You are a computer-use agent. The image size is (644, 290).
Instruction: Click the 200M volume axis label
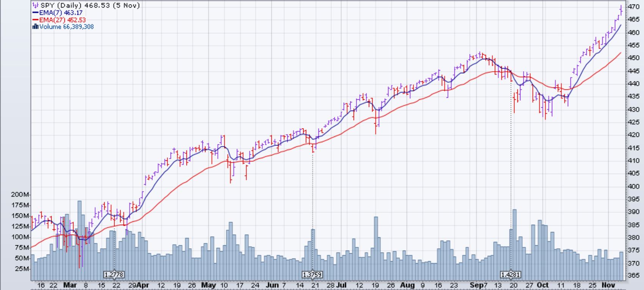[x=20, y=194]
